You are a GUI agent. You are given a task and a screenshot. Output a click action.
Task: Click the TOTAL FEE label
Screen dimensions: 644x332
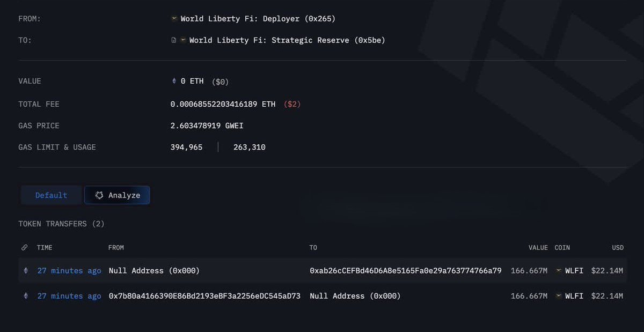39,104
